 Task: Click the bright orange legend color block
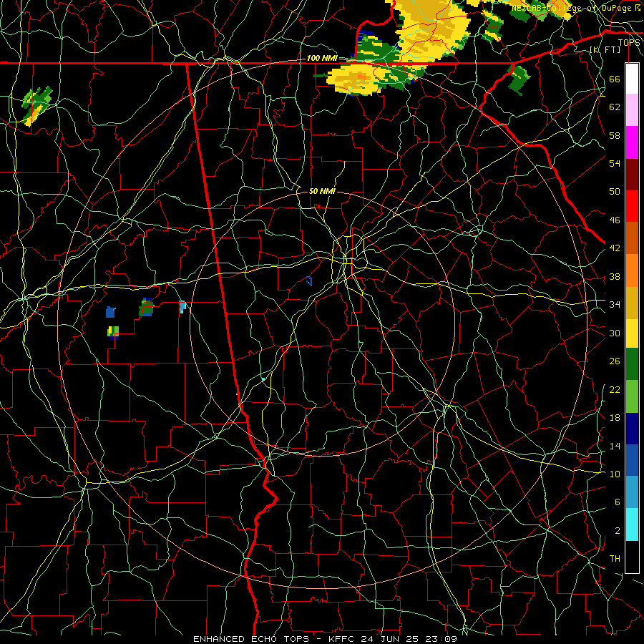(632, 270)
